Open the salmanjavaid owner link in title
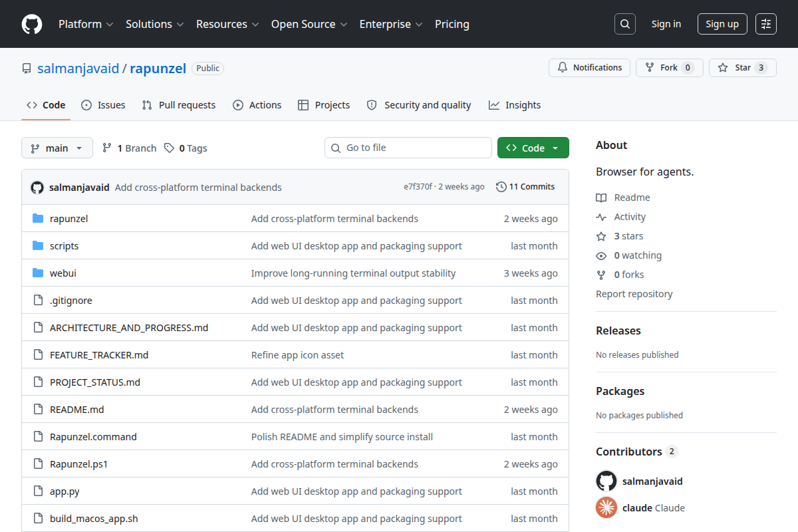Image resolution: width=798 pixels, height=532 pixels. click(78, 68)
